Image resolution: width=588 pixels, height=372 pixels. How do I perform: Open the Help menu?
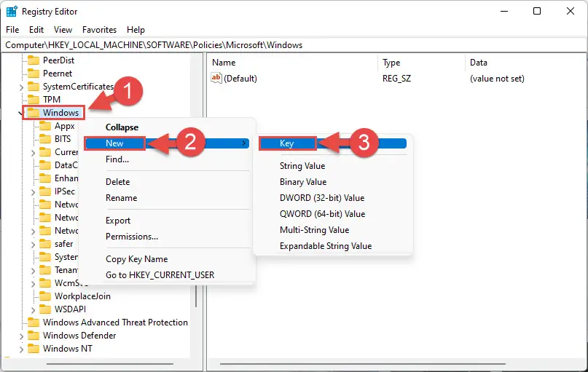pyautogui.click(x=136, y=30)
